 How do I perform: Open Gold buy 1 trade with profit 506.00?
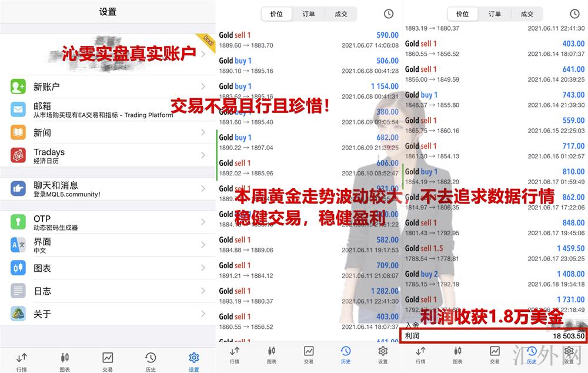point(309,65)
